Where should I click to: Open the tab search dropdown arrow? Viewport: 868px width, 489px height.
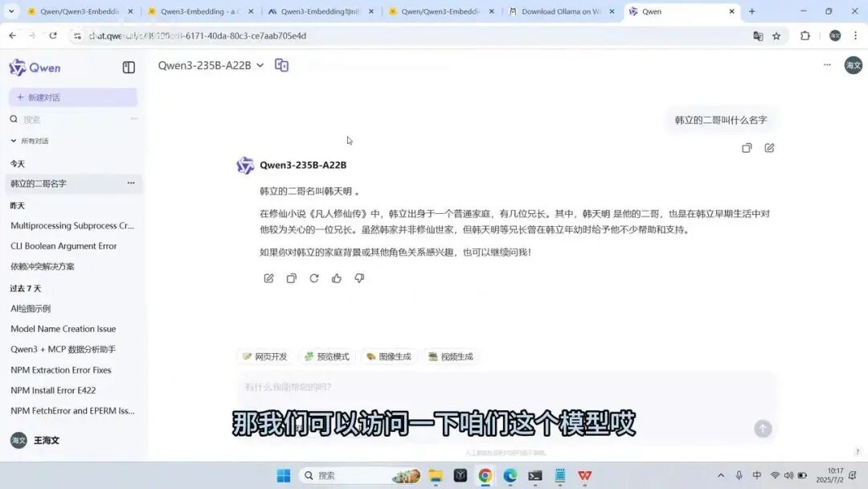tap(11, 11)
